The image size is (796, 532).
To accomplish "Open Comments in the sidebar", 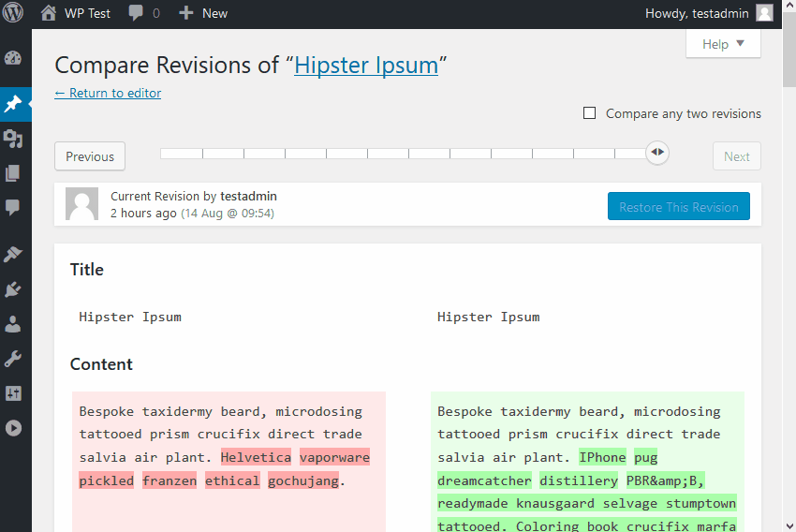I will pos(13,207).
